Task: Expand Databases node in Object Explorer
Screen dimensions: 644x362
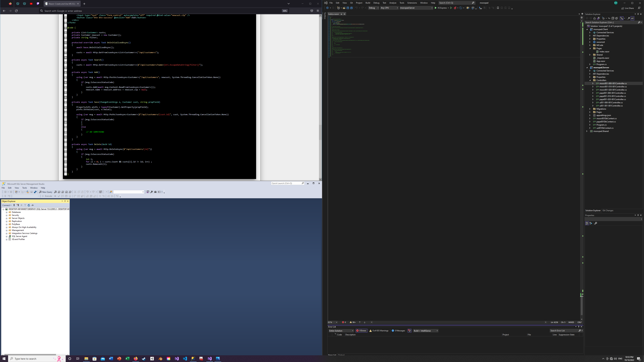Action: pyautogui.click(x=7, y=212)
